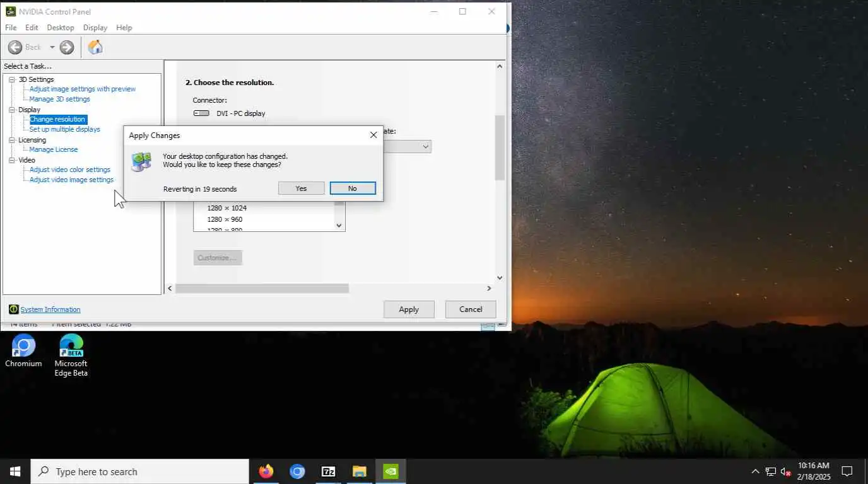
Task: Show hidden system tray icons
Action: 755,471
